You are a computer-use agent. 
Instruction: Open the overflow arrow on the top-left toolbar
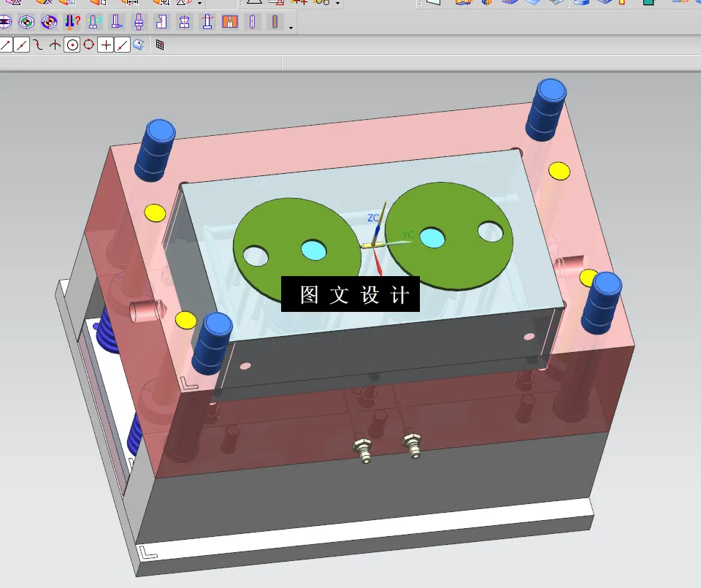(x=199, y=4)
